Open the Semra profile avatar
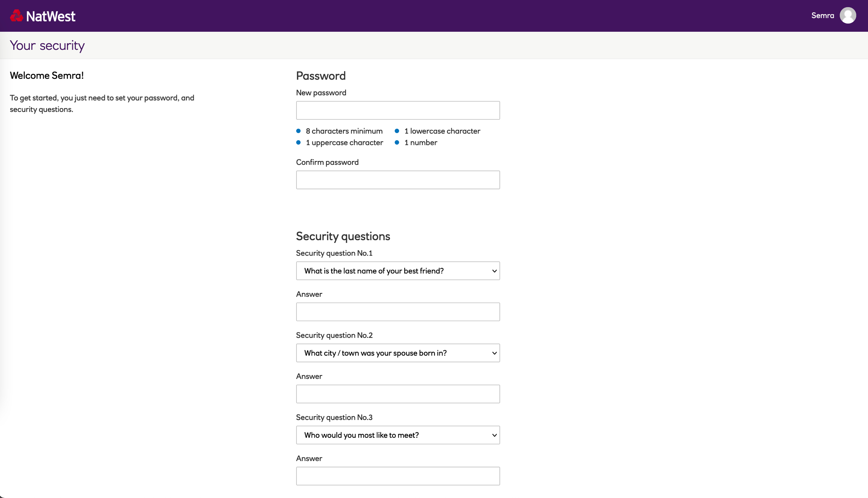The height and width of the screenshot is (498, 868). 848,15
